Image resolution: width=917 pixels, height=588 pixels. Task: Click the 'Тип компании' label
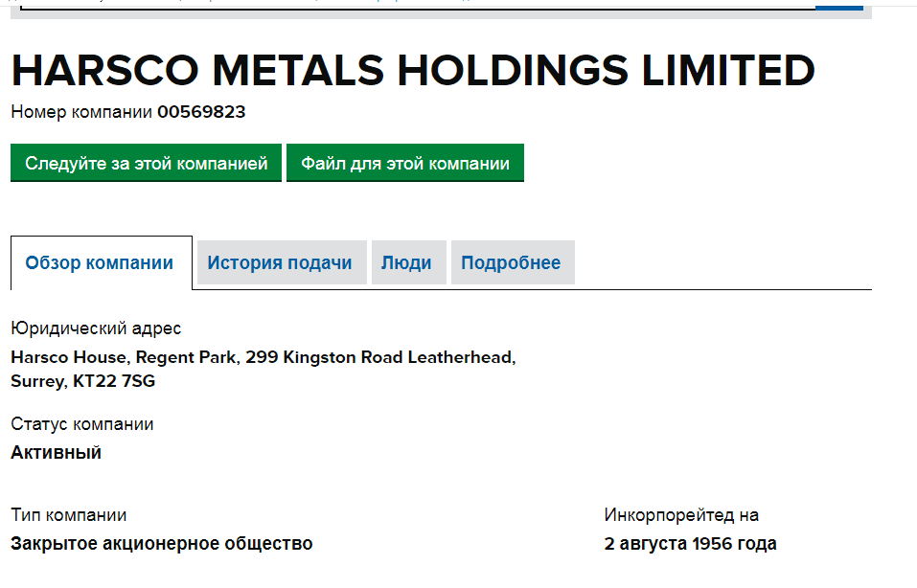point(68,515)
